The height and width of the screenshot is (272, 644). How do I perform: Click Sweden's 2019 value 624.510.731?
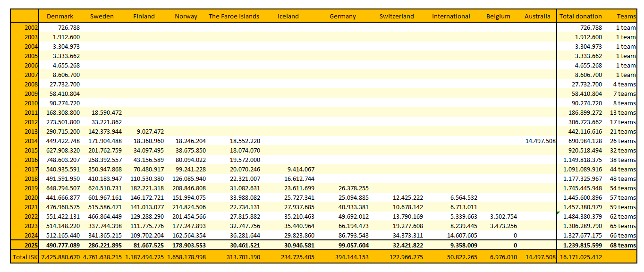(105, 188)
